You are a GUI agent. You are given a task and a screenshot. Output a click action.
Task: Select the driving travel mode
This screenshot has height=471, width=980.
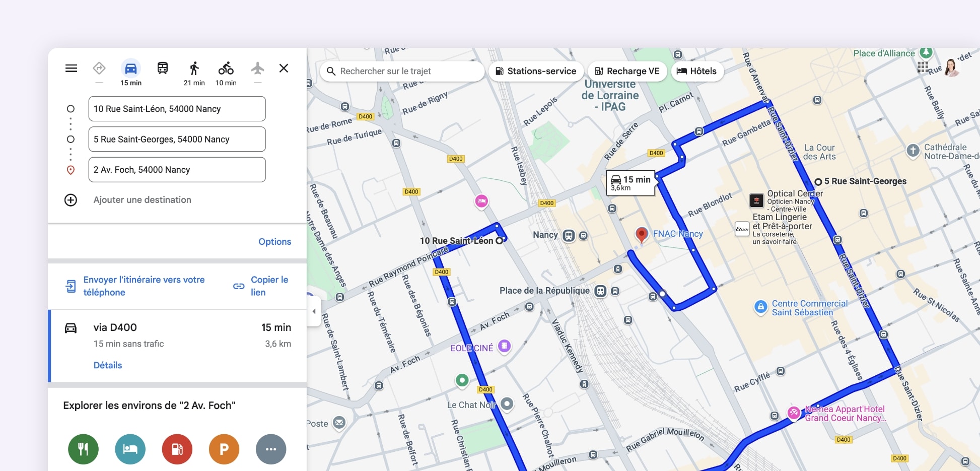point(130,69)
